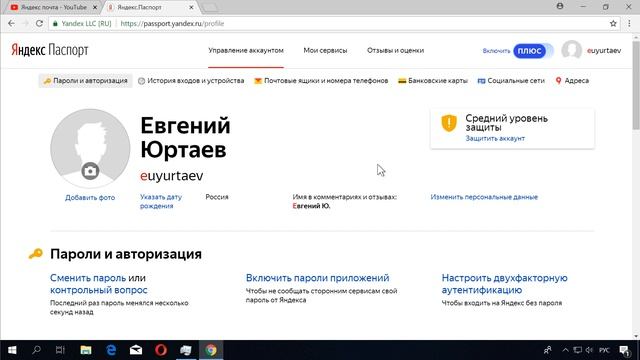Click the green padlock site info

56,24
